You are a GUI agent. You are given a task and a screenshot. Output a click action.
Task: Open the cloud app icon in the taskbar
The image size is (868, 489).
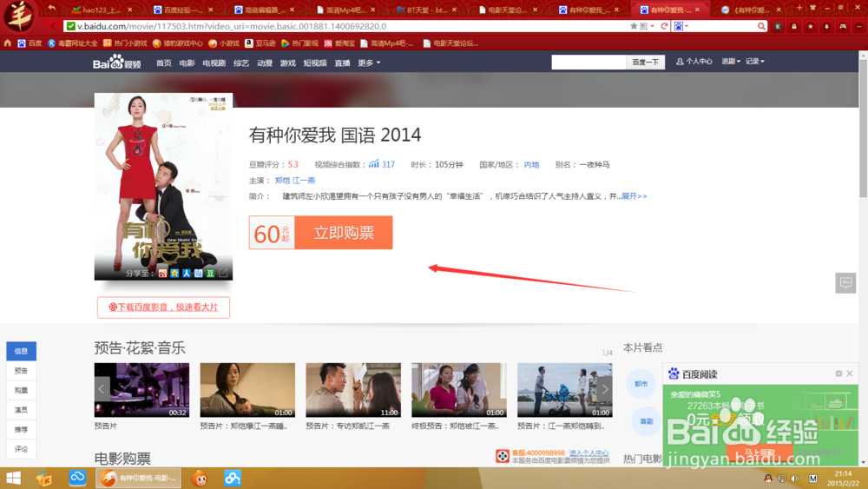click(x=77, y=478)
